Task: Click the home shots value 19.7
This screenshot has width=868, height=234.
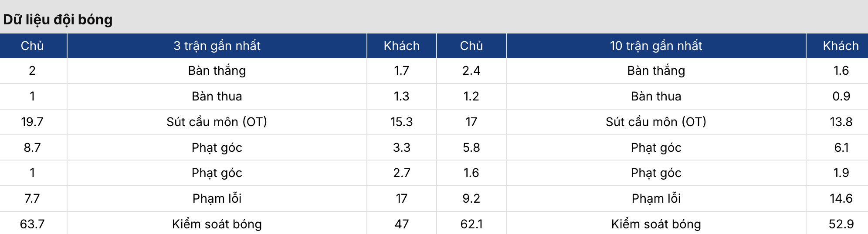Action: pyautogui.click(x=32, y=122)
